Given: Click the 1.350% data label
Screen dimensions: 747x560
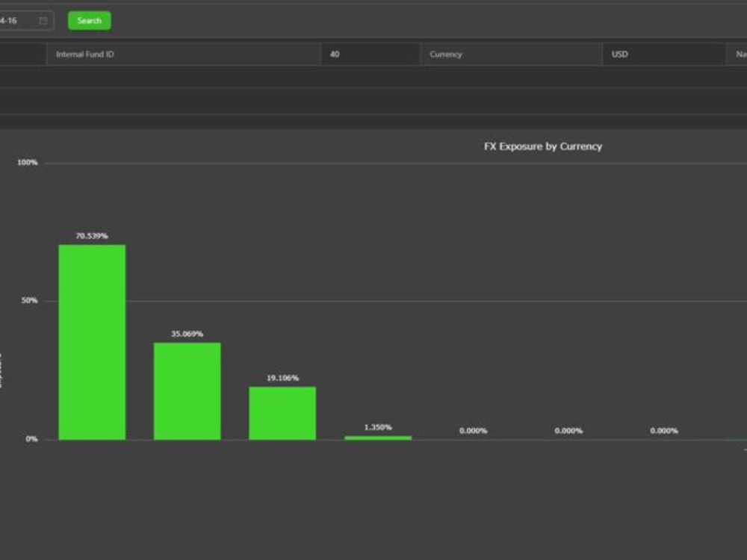Looking at the screenshot, I should coord(378,427).
